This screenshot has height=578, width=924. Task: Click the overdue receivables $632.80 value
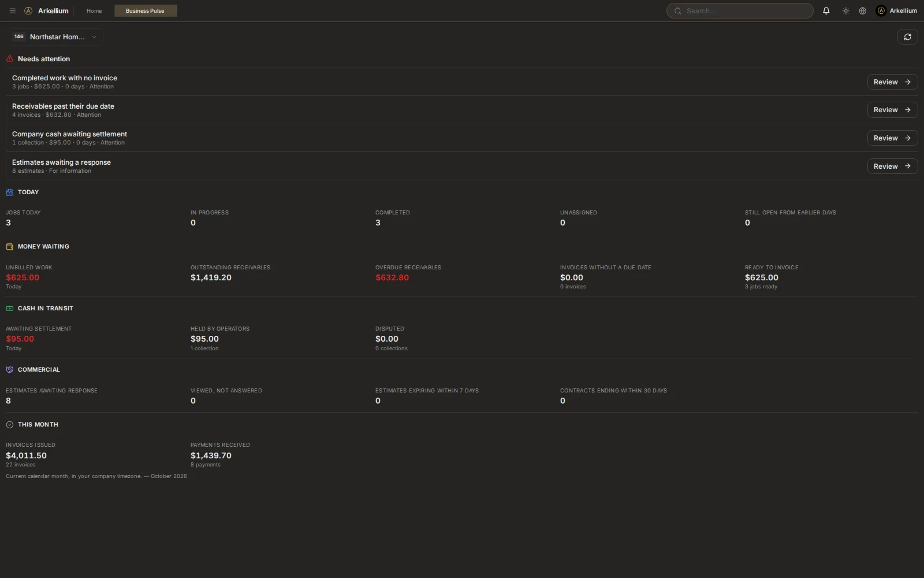pyautogui.click(x=392, y=278)
